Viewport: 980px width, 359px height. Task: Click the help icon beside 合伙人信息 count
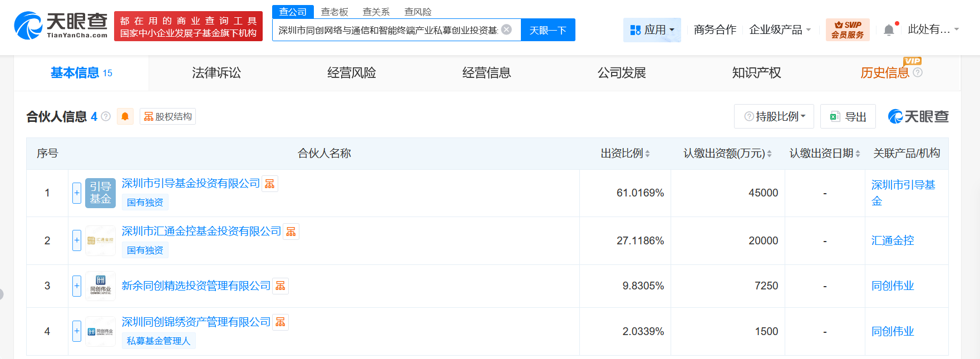click(x=106, y=116)
